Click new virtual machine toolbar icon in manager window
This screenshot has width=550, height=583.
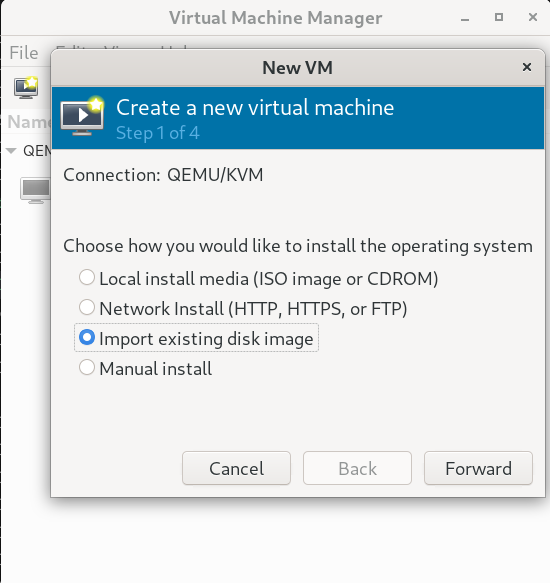click(26, 87)
